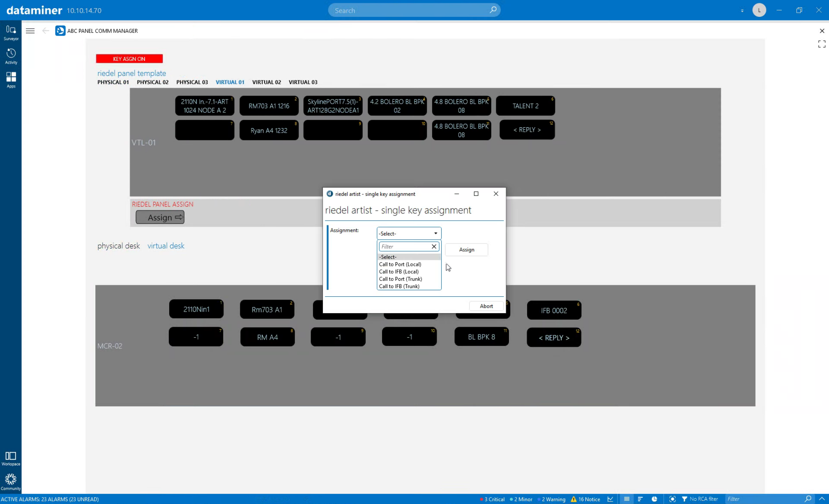Switch to PHYSICAL 02 tab
Image resolution: width=829 pixels, height=504 pixels.
(152, 82)
